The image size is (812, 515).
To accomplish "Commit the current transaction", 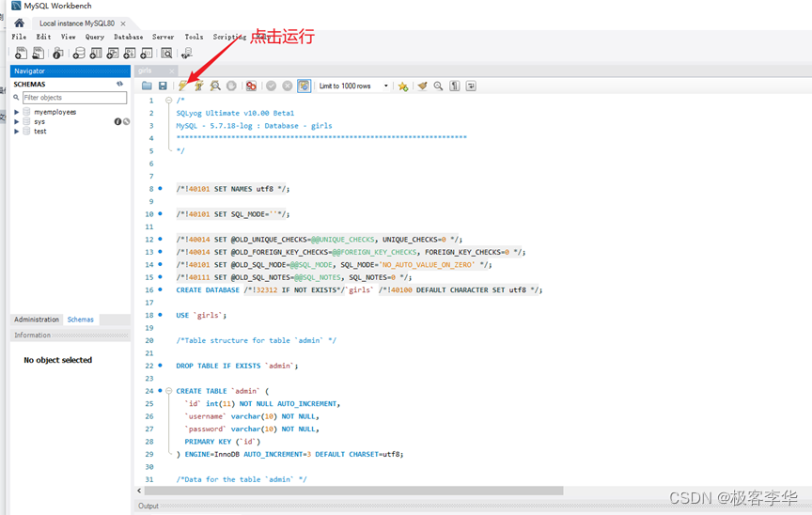I will (x=271, y=86).
